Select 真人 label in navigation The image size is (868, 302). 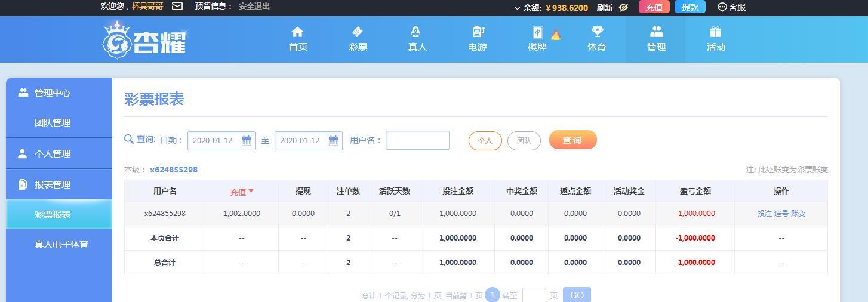[x=417, y=47]
